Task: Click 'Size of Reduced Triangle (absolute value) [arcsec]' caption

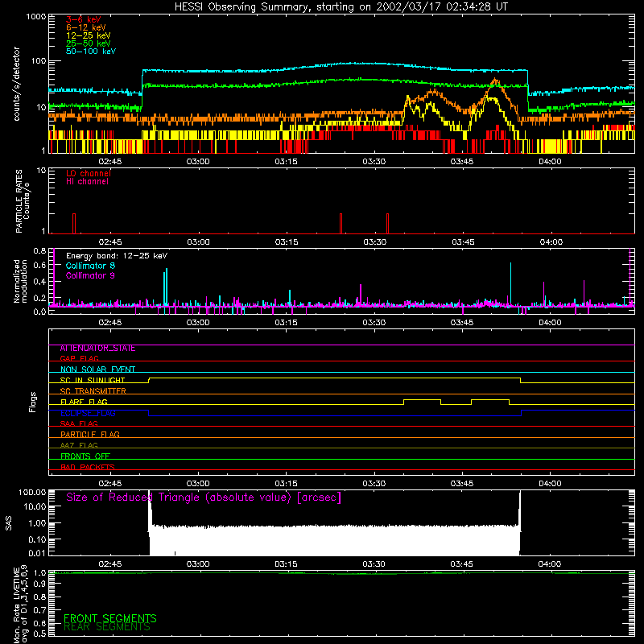Action: 204,497
